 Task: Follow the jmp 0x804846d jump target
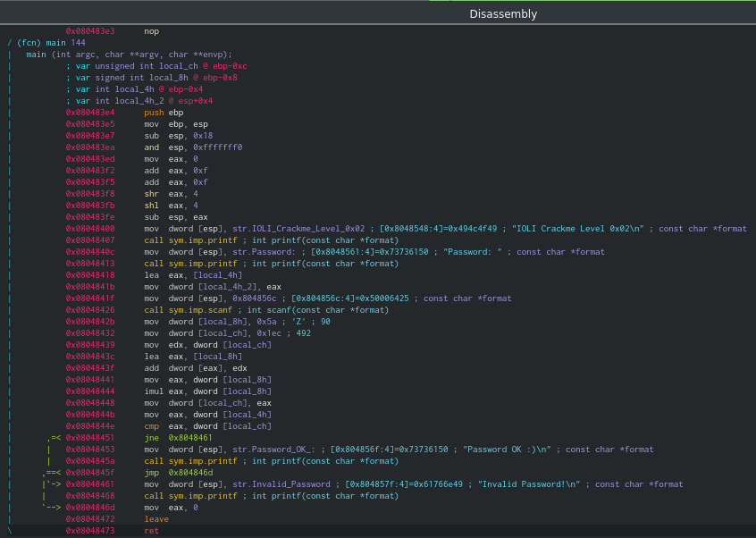coord(190,473)
